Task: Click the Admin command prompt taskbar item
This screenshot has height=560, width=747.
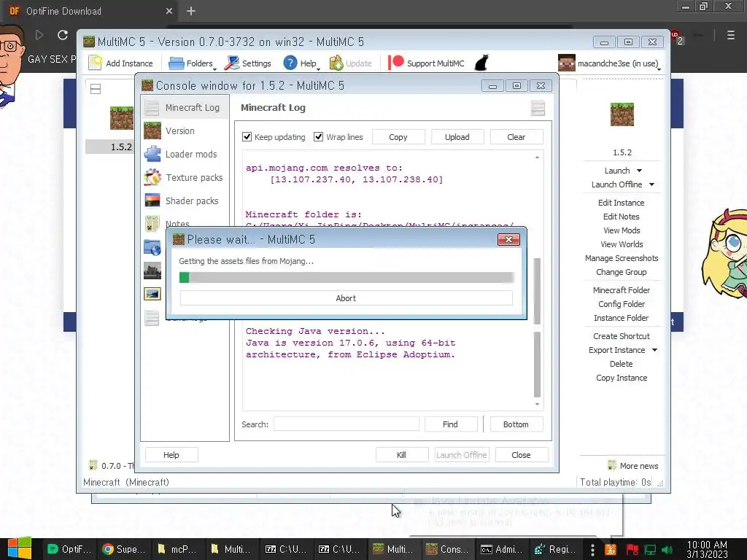Action: pyautogui.click(x=501, y=549)
